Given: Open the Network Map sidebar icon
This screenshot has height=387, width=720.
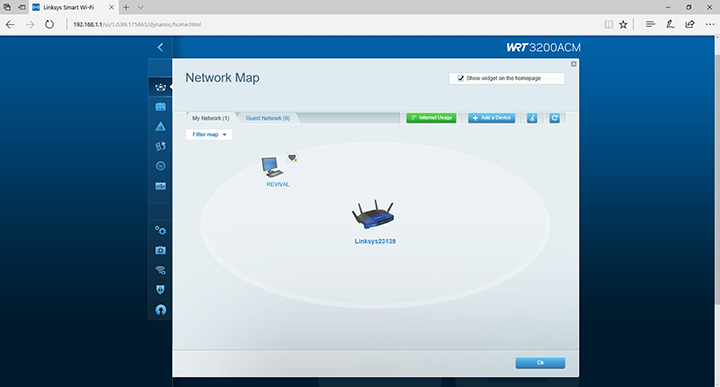Looking at the screenshot, I should (x=160, y=87).
